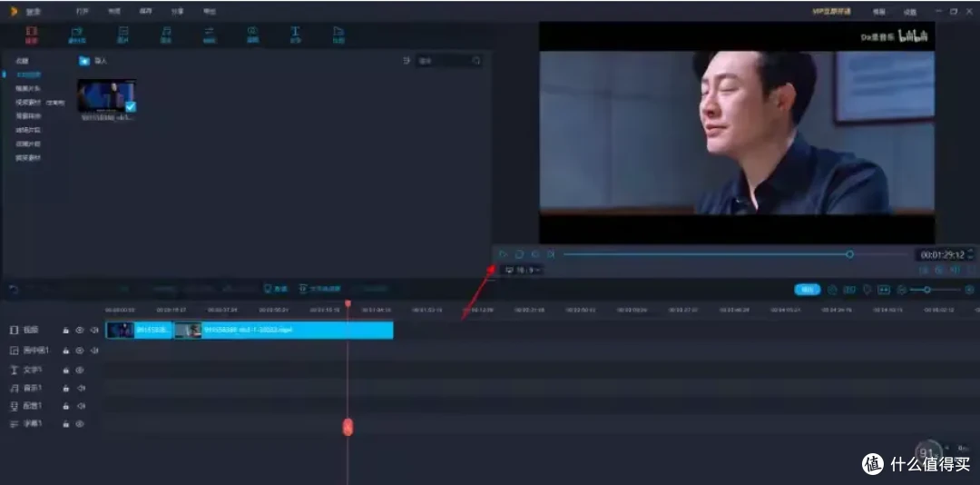Select the imported video thumbnail in the media bin

(x=106, y=95)
